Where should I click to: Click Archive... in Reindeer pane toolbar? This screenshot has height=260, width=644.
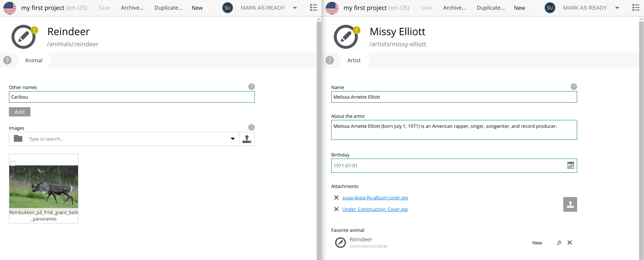[x=132, y=8]
